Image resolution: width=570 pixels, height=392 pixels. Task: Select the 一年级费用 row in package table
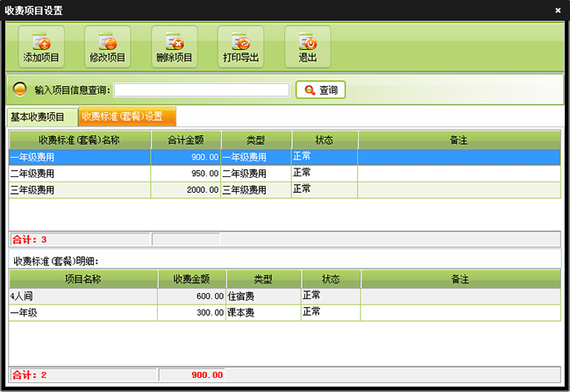(79, 157)
